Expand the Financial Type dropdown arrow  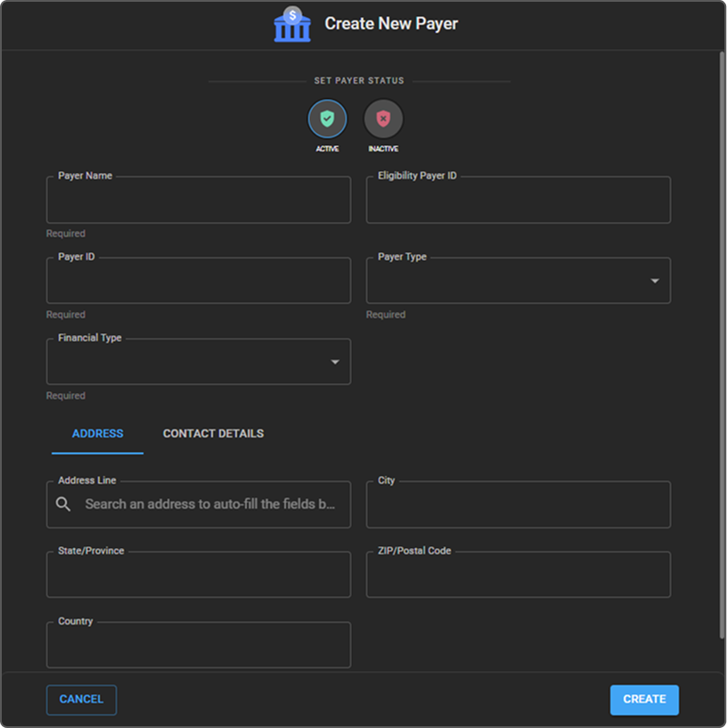335,362
